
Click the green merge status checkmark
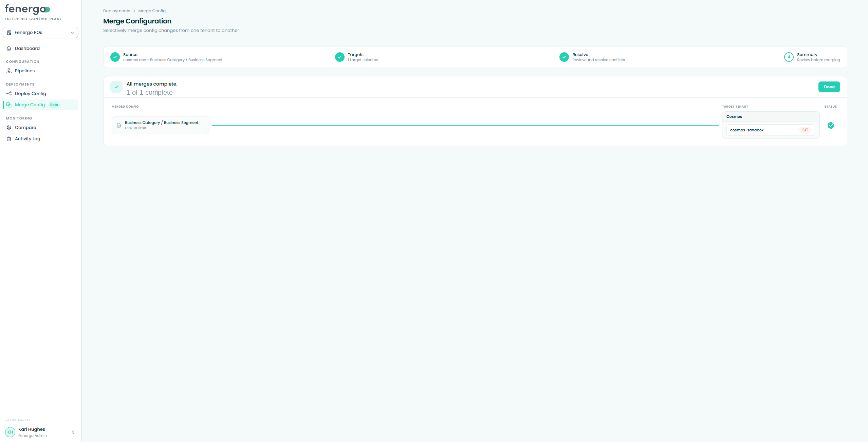(831, 126)
